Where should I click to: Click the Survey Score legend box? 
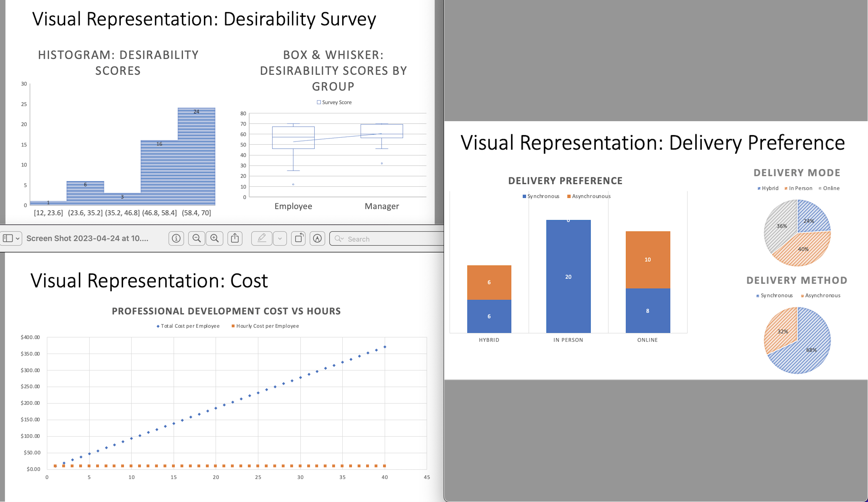tap(319, 102)
